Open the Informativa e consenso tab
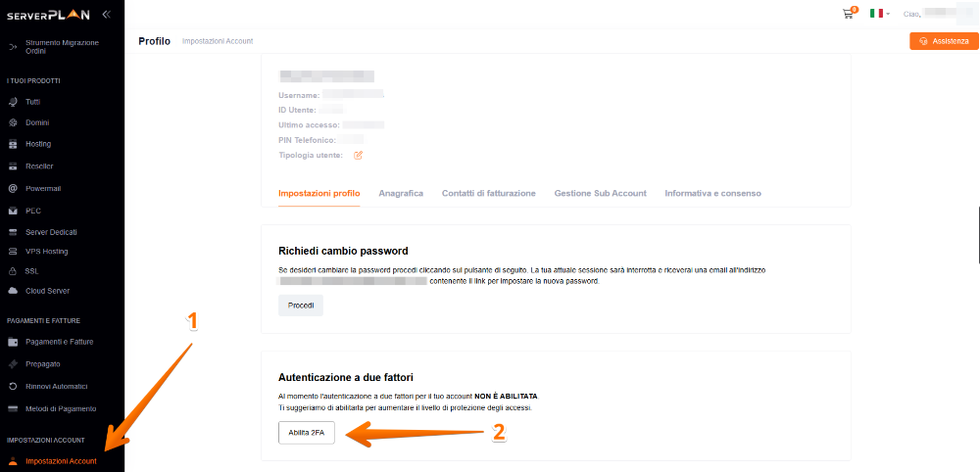 pyautogui.click(x=712, y=194)
